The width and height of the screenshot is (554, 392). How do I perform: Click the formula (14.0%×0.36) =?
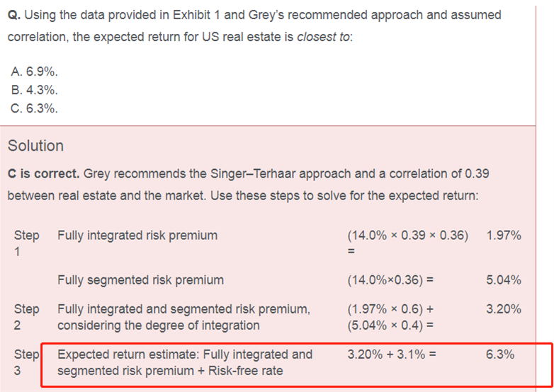(390, 280)
